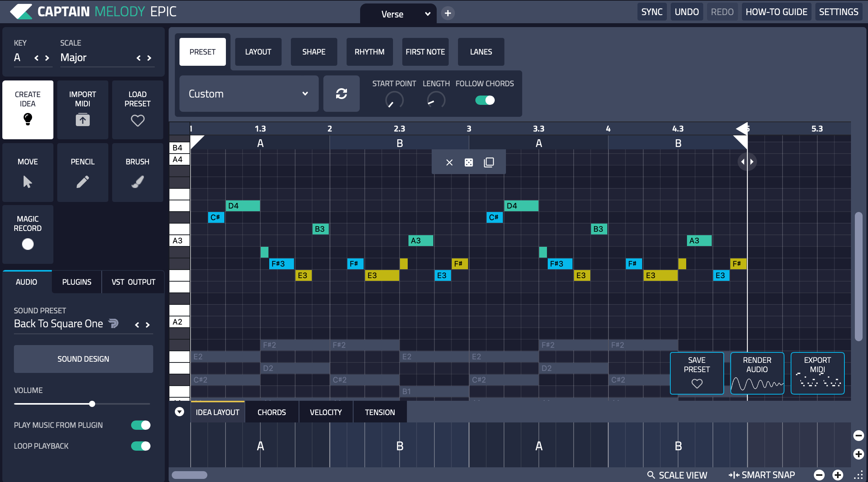868x482 pixels.
Task: Turn off Loop Playback toggle
Action: (140, 446)
